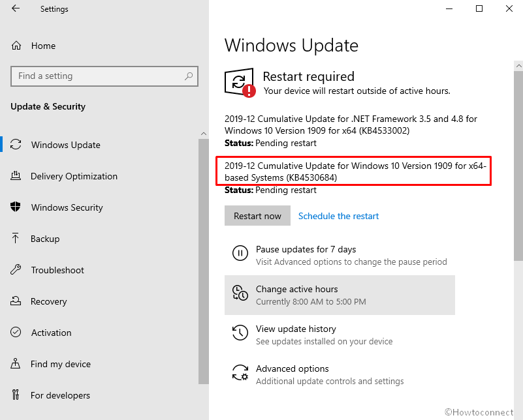The width and height of the screenshot is (523, 420).
Task: Click the main pane scrollbar thumb
Action: tap(518, 166)
